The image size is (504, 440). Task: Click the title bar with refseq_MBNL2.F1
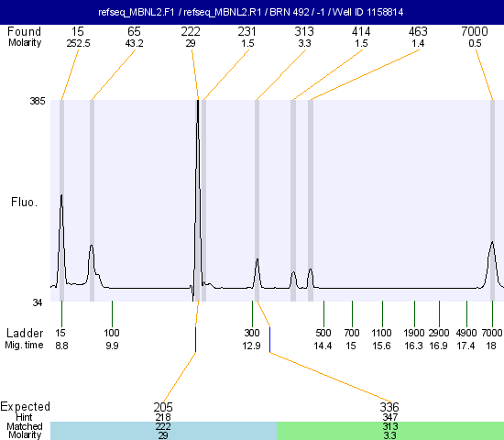(x=252, y=12)
